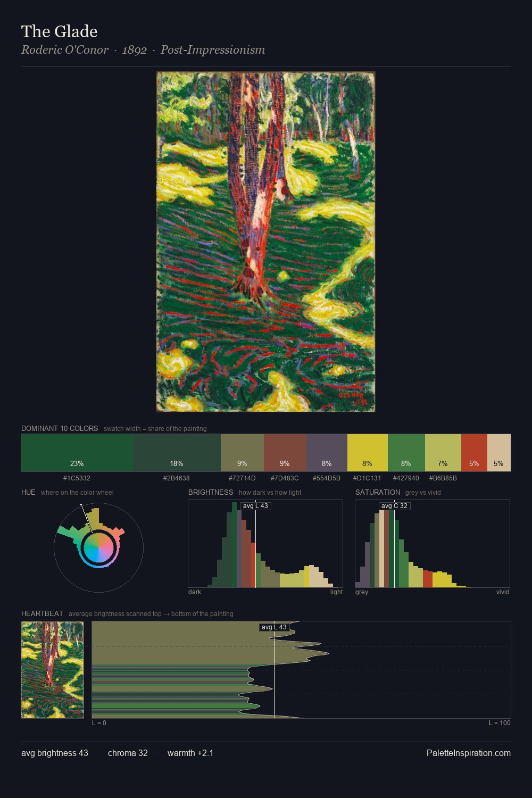Click the 'HEARTBEAT' section heading
The height and width of the screenshot is (798, 532).
coord(42,613)
